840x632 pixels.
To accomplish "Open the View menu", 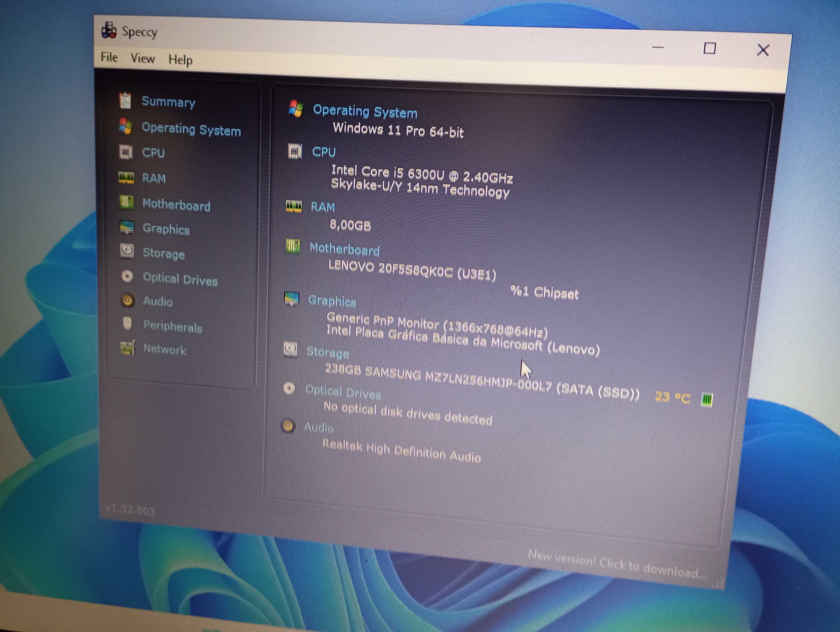I will (x=142, y=58).
